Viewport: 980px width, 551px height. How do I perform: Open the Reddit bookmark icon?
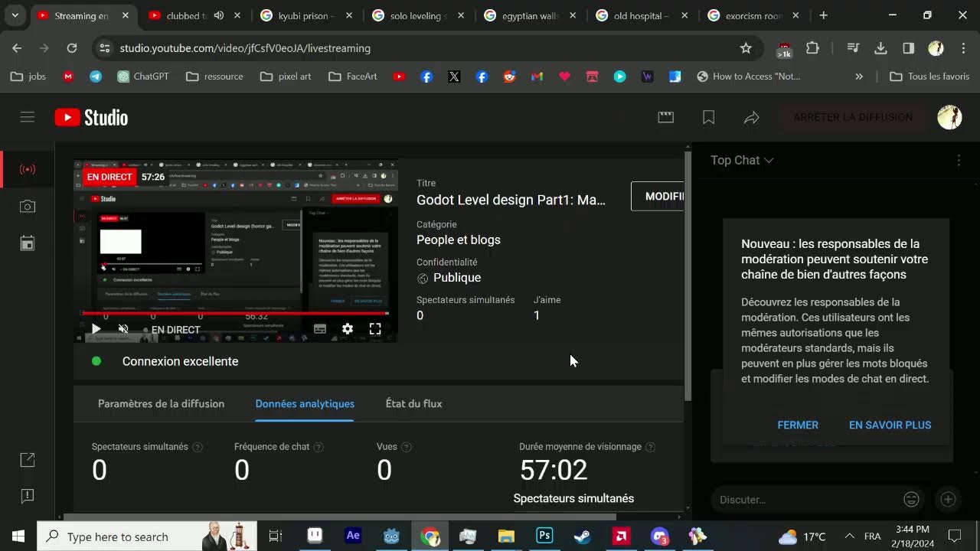click(509, 77)
